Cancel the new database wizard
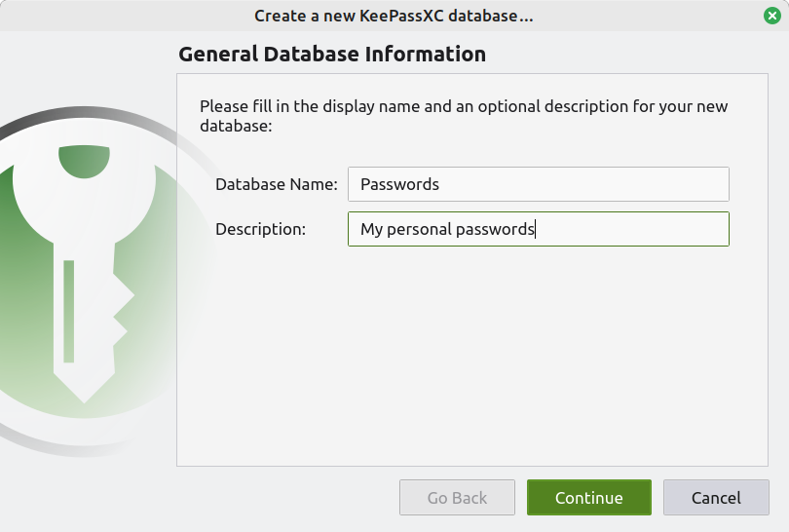 tap(716, 497)
